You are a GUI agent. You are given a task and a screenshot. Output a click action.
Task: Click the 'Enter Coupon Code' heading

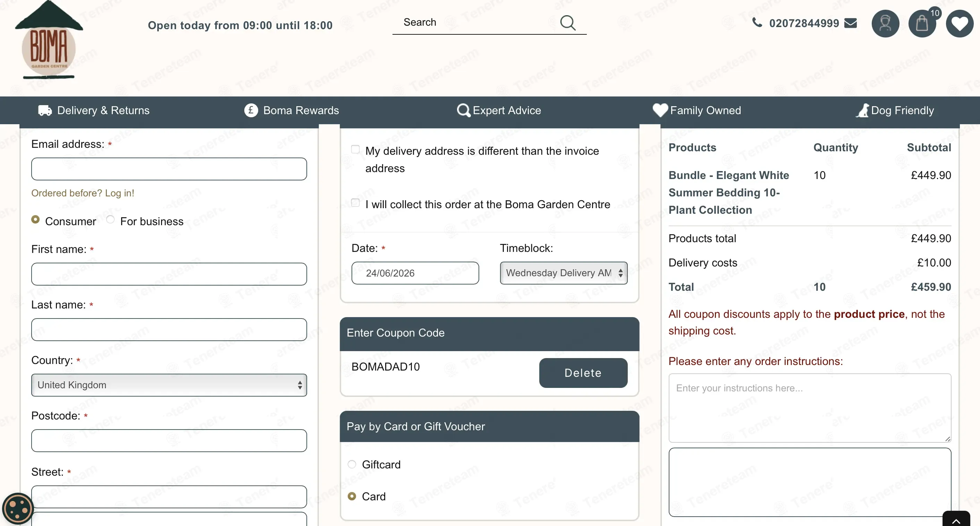click(395, 333)
